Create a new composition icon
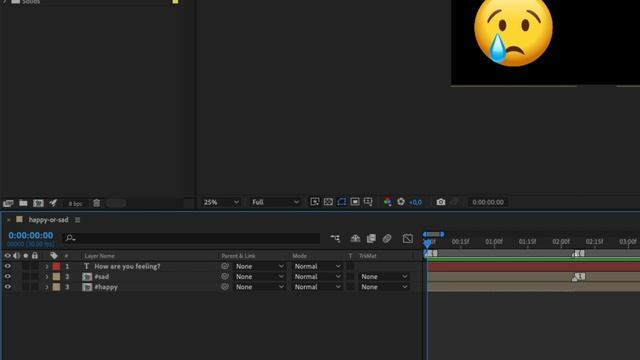 (38, 203)
